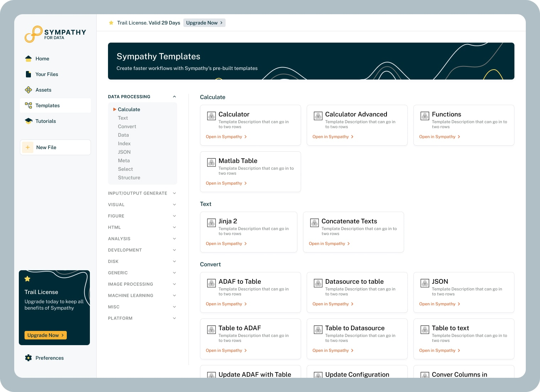Click the plus icon in New File

[28, 147]
